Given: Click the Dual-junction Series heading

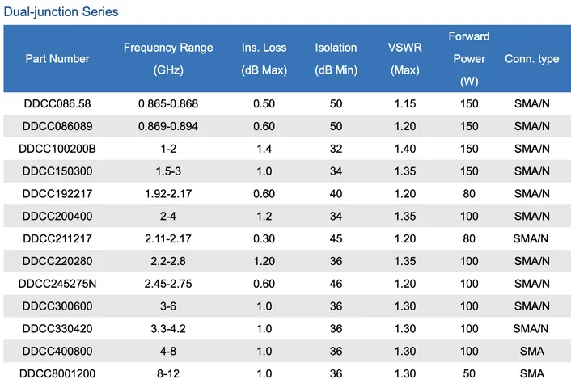Looking at the screenshot, I should pos(61,12).
